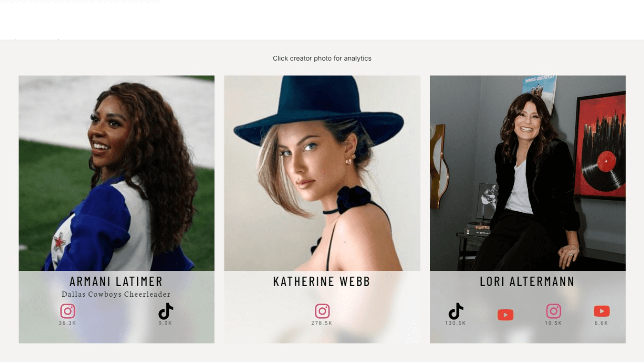Viewport: 644px width, 362px height.
Task: Click the 9.9K TikTok follower count
Action: tap(165, 323)
